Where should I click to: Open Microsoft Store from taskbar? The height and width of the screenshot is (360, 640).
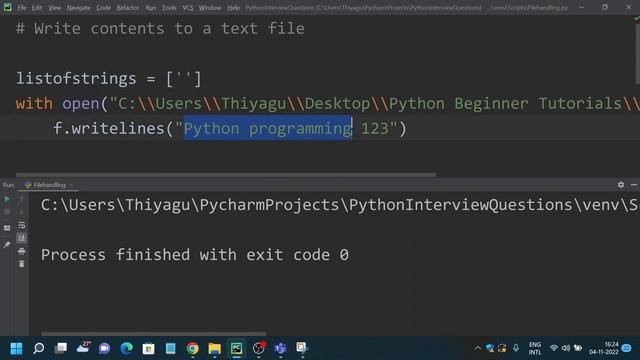pyautogui.click(x=149, y=349)
